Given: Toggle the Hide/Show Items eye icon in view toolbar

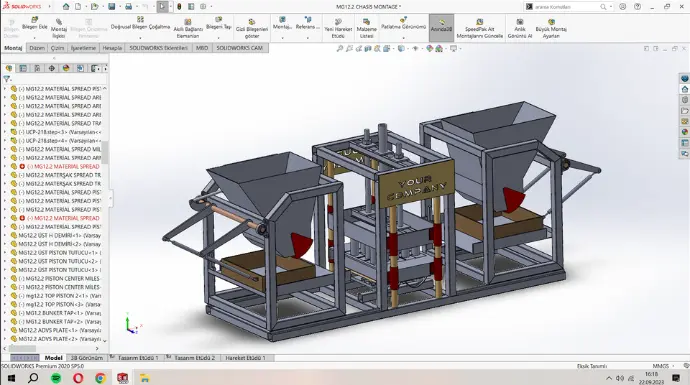Looking at the screenshot, I should pyautogui.click(x=415, y=49).
